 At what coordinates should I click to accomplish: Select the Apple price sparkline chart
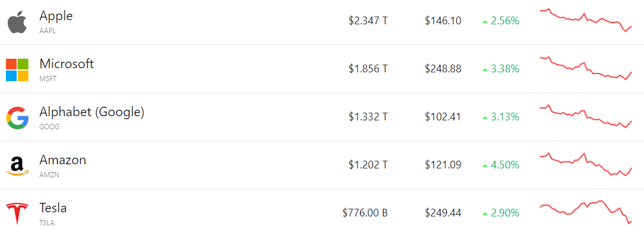pyautogui.click(x=585, y=20)
